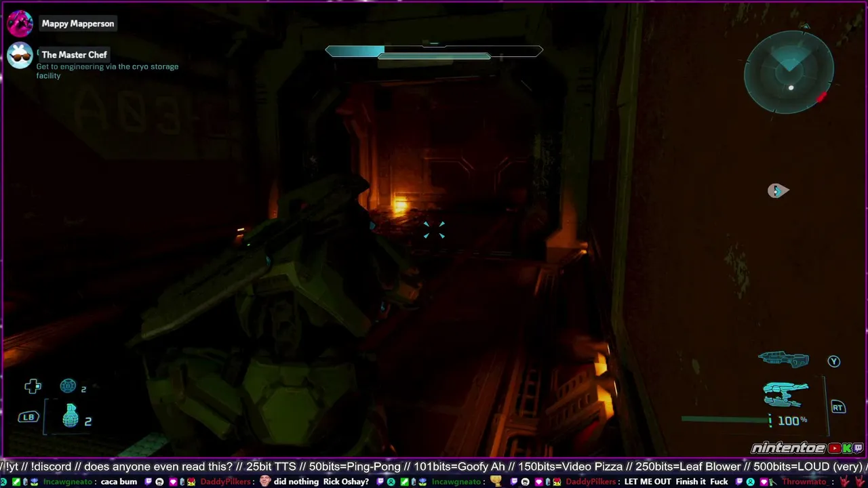Screen dimensions: 868x488
Task: Click the 'Get to engineering' objective text
Action: [x=107, y=71]
